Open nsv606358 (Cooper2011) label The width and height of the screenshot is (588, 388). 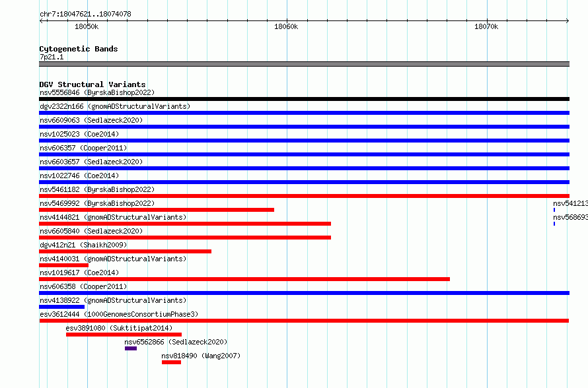[83, 286]
